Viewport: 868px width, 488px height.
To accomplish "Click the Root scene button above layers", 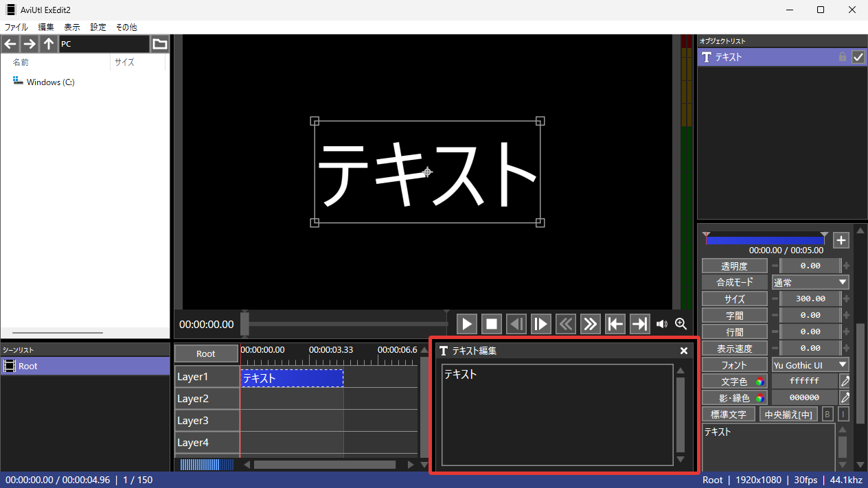I will pyautogui.click(x=206, y=353).
